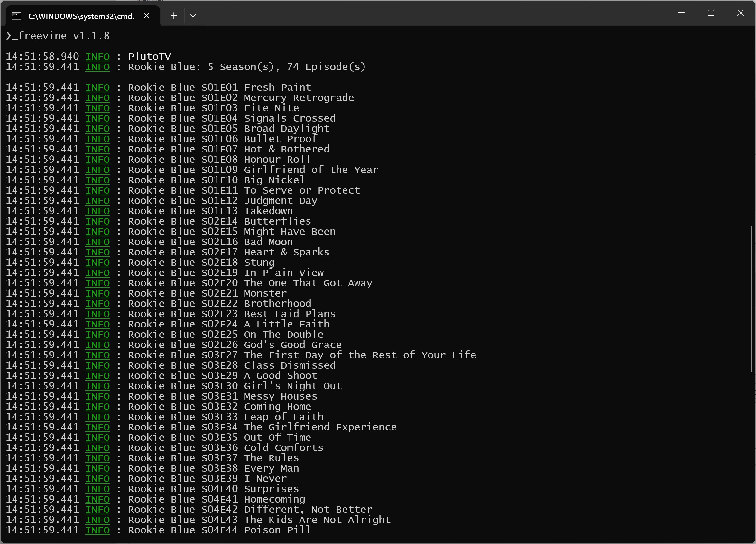This screenshot has width=756, height=544.
Task: Click the cmd terminal icon in tab
Action: [16, 16]
